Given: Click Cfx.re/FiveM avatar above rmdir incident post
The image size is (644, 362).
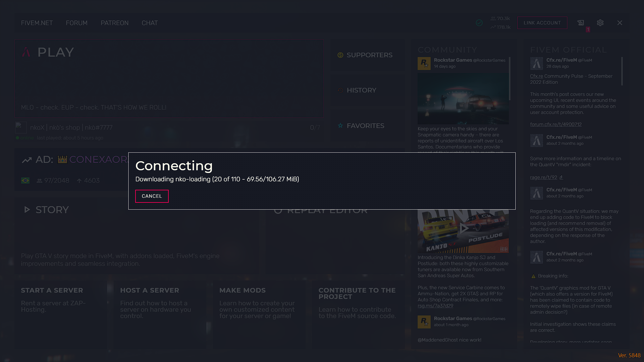Looking at the screenshot, I should click(537, 140).
